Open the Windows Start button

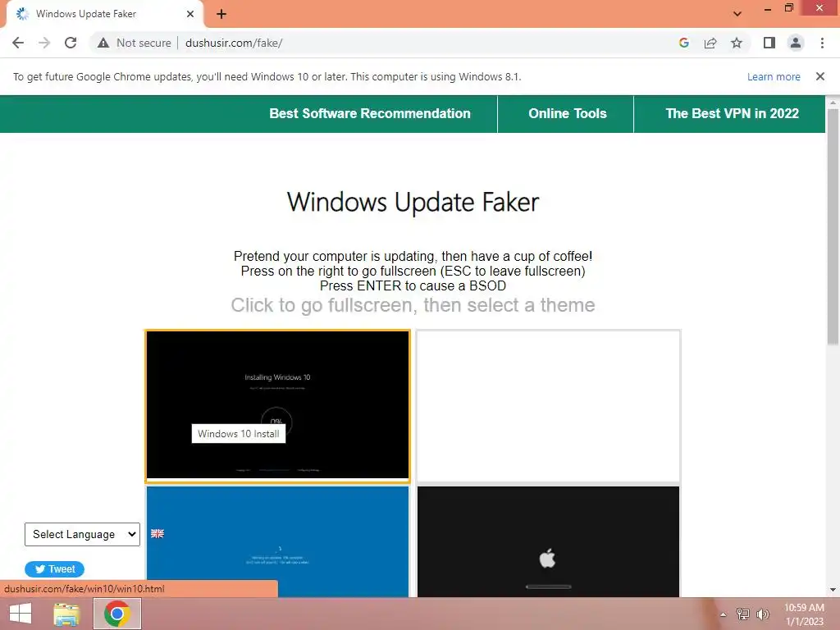21,614
